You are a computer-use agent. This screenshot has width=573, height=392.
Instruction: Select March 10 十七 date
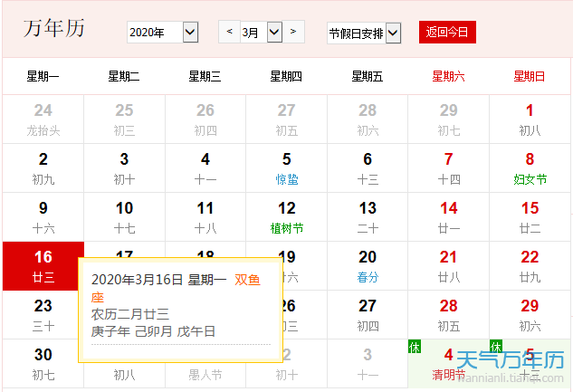point(124,217)
